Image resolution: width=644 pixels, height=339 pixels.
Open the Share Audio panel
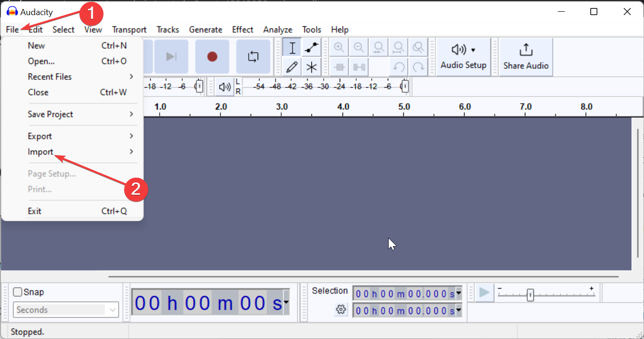point(525,57)
